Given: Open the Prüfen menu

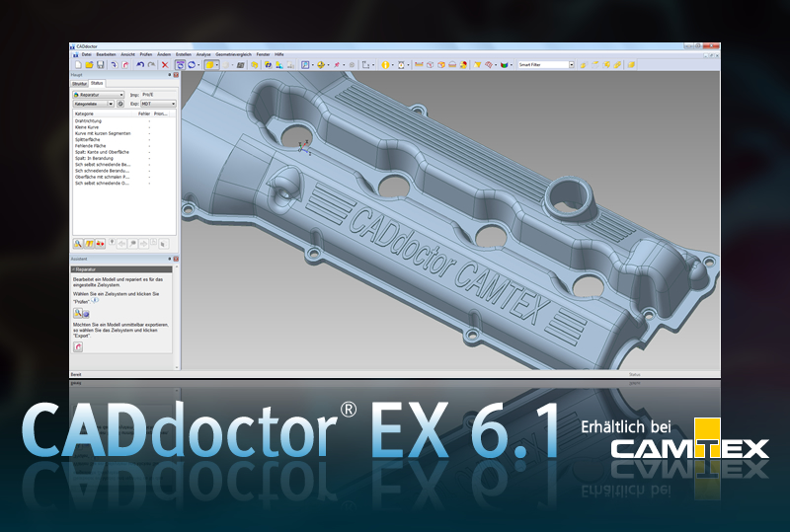Looking at the screenshot, I should (146, 54).
